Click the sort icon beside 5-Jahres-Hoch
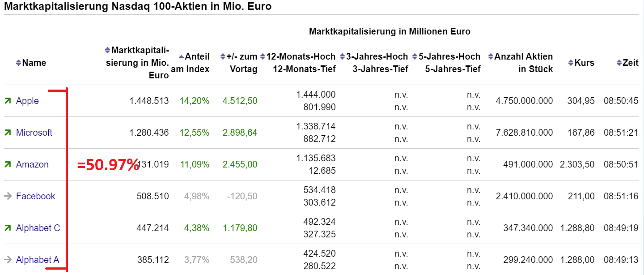 [415, 56]
